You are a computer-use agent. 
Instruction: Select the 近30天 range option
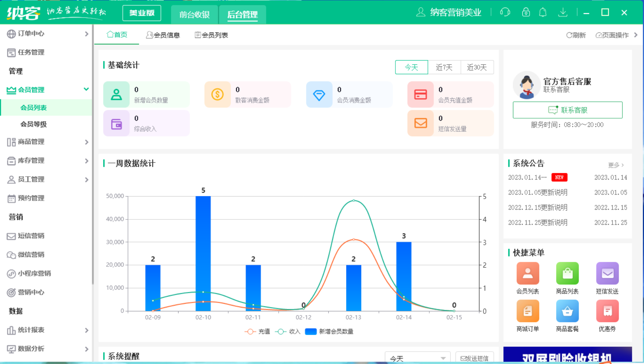pyautogui.click(x=477, y=67)
